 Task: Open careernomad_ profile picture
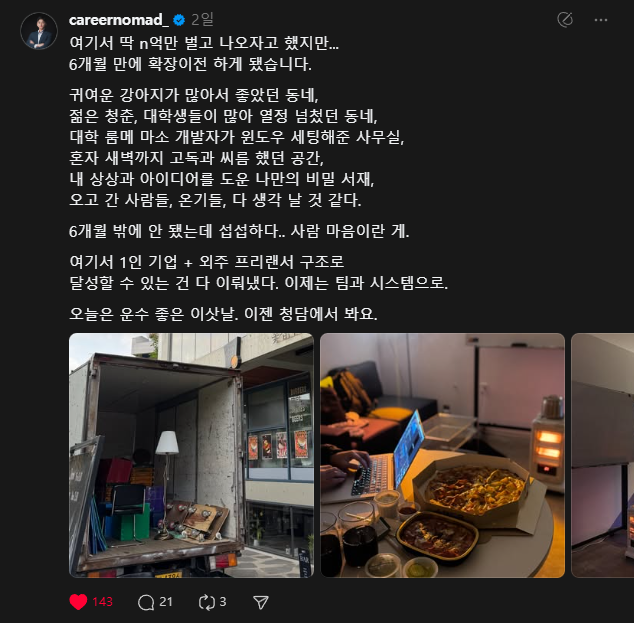(x=39, y=31)
